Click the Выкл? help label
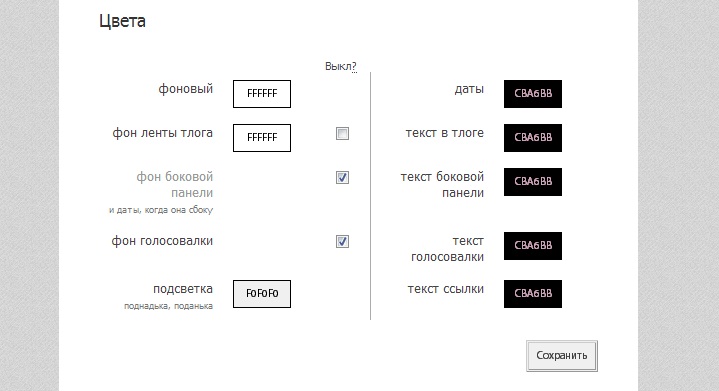Screen dimensions: 719x391 (x=341, y=66)
